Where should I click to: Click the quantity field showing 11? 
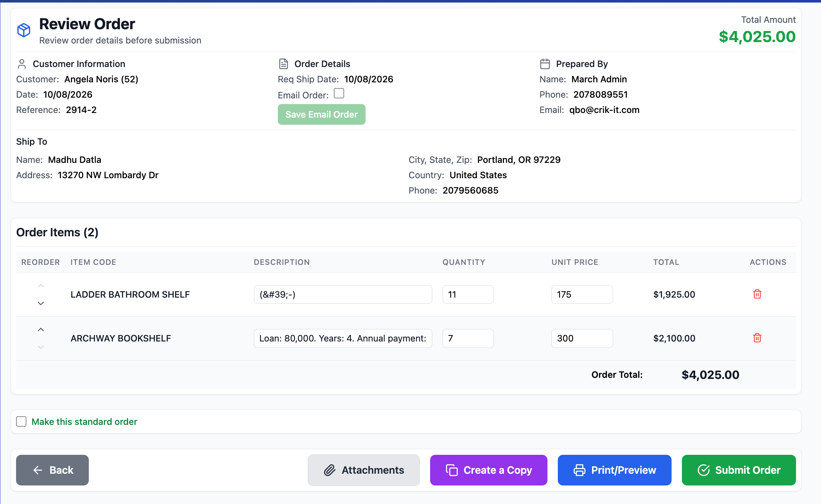pyautogui.click(x=468, y=294)
